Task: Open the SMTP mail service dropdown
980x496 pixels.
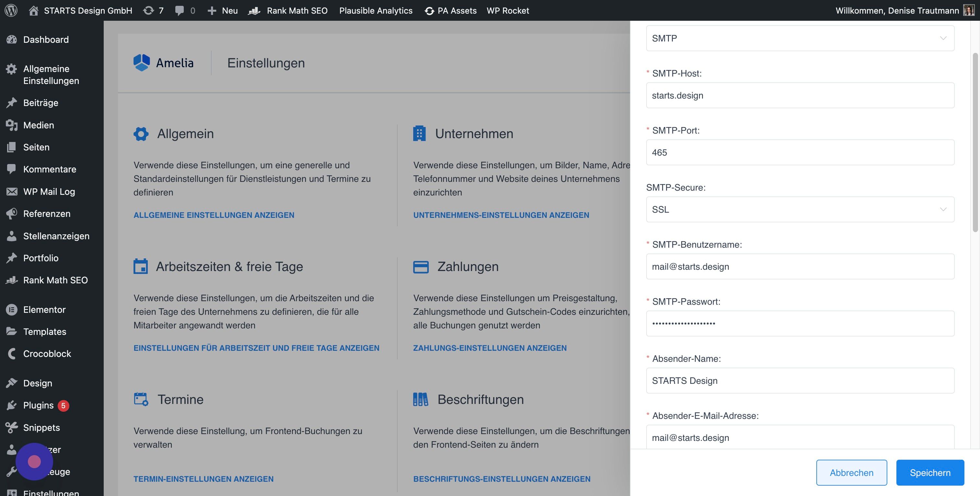Action: pos(800,38)
